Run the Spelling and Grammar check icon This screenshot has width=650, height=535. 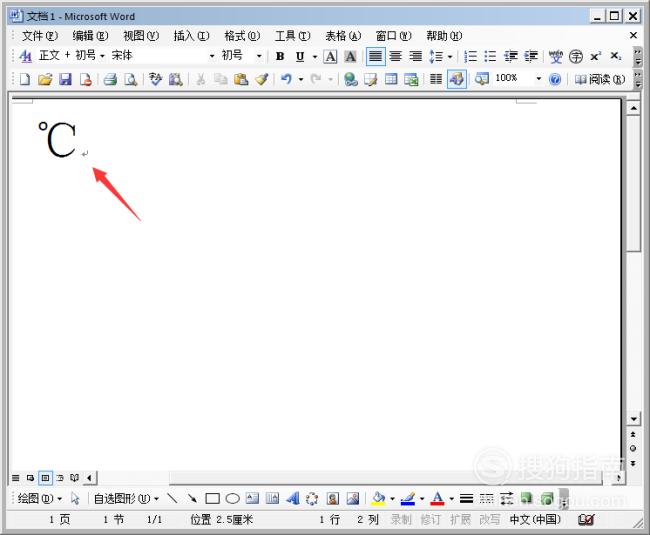155,79
